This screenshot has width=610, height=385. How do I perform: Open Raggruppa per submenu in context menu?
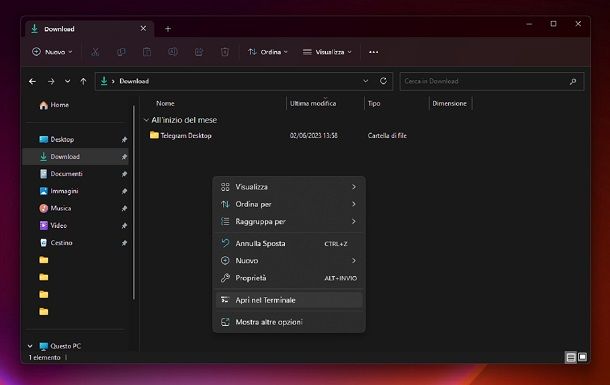click(x=289, y=221)
